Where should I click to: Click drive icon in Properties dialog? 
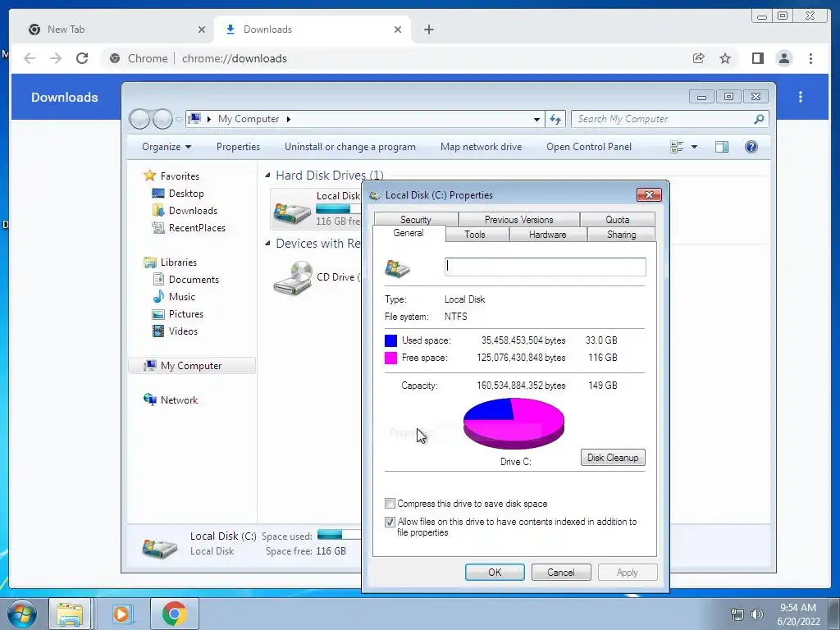pyautogui.click(x=397, y=268)
